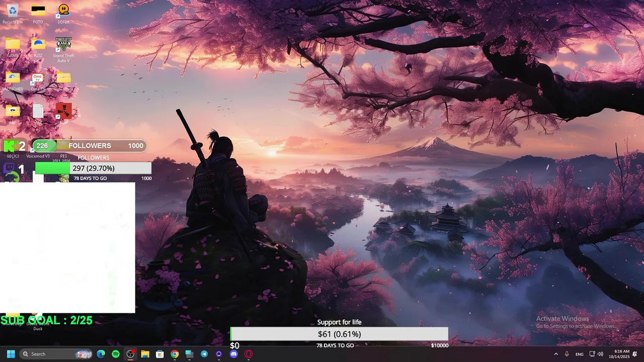
Task: Open the volume speaker tray icon
Action: [x=600, y=354]
